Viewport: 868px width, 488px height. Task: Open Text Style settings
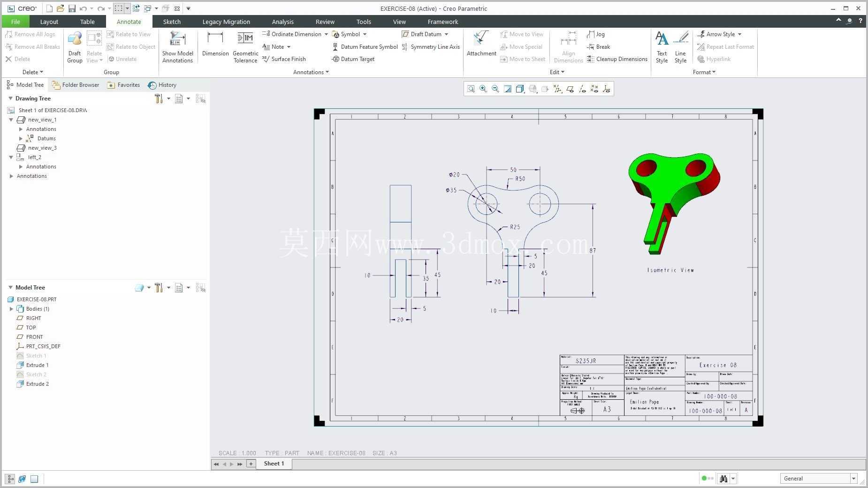click(x=662, y=47)
